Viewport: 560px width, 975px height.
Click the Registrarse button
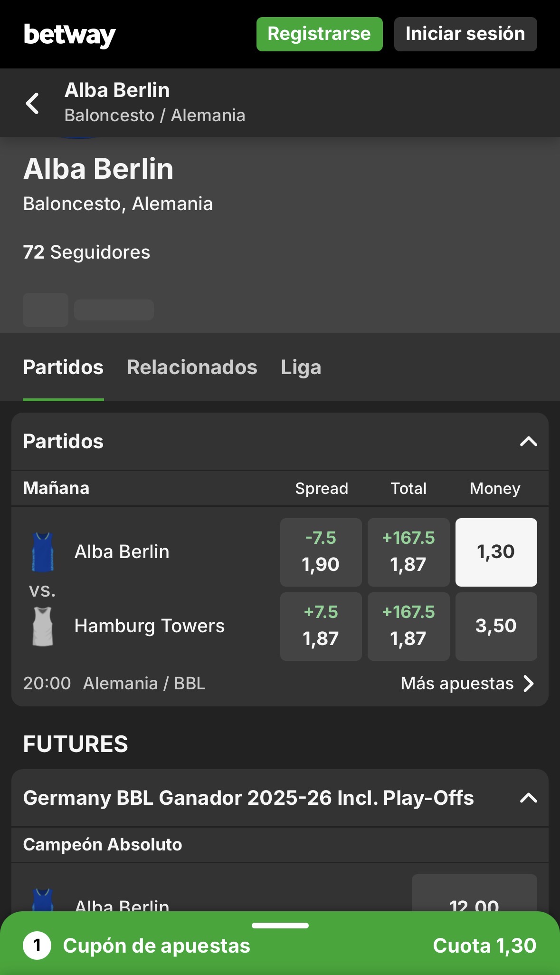coord(319,34)
